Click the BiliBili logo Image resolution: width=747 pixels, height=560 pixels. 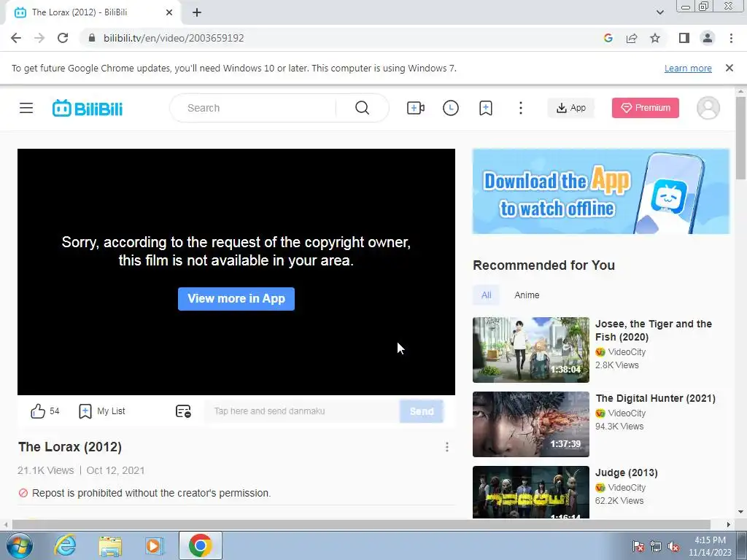pos(88,108)
